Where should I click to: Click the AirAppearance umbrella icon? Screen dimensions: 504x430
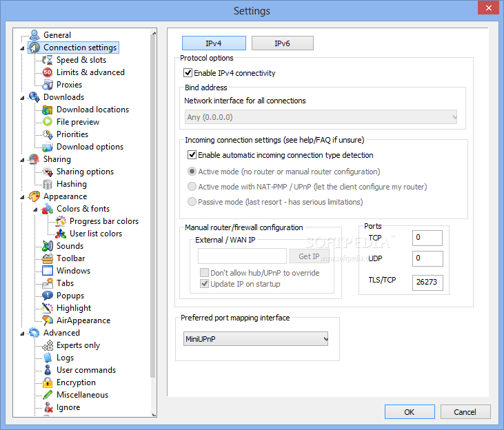point(48,320)
